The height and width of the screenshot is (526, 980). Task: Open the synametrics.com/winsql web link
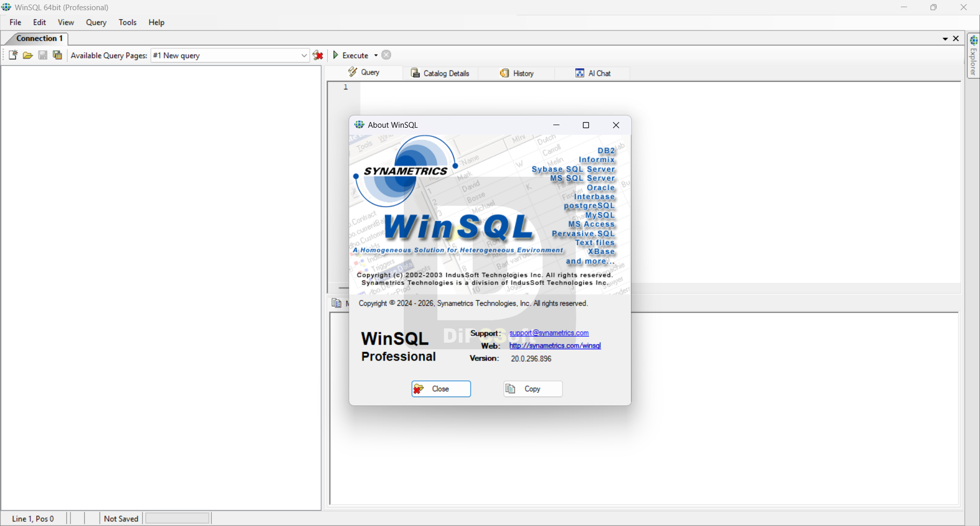pos(555,346)
